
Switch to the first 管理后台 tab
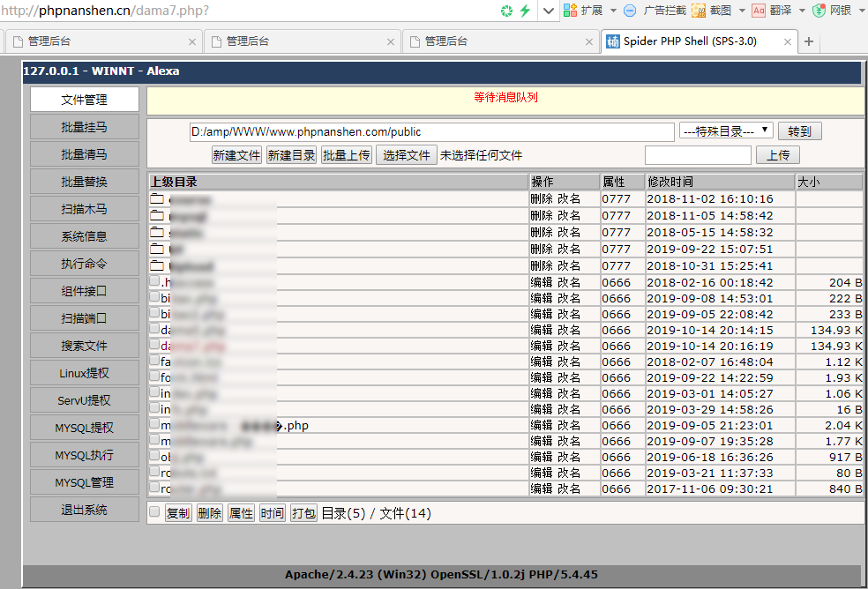pos(103,41)
